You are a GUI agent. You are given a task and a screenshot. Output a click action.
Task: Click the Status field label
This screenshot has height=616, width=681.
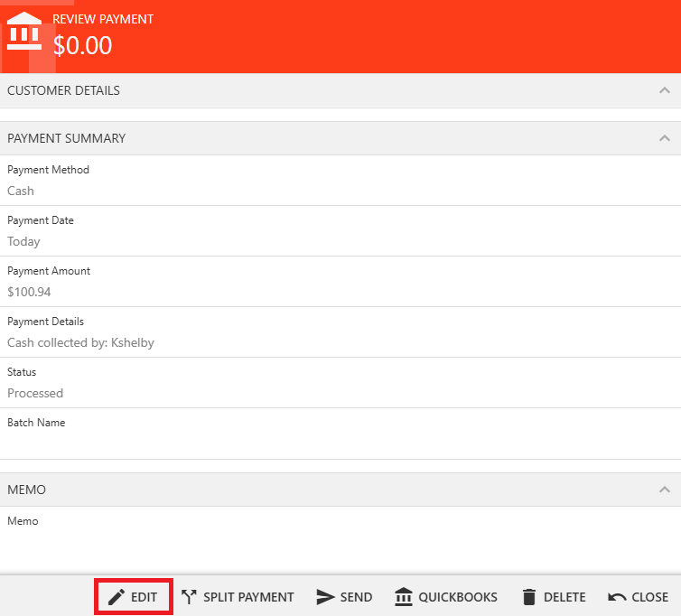pos(22,372)
